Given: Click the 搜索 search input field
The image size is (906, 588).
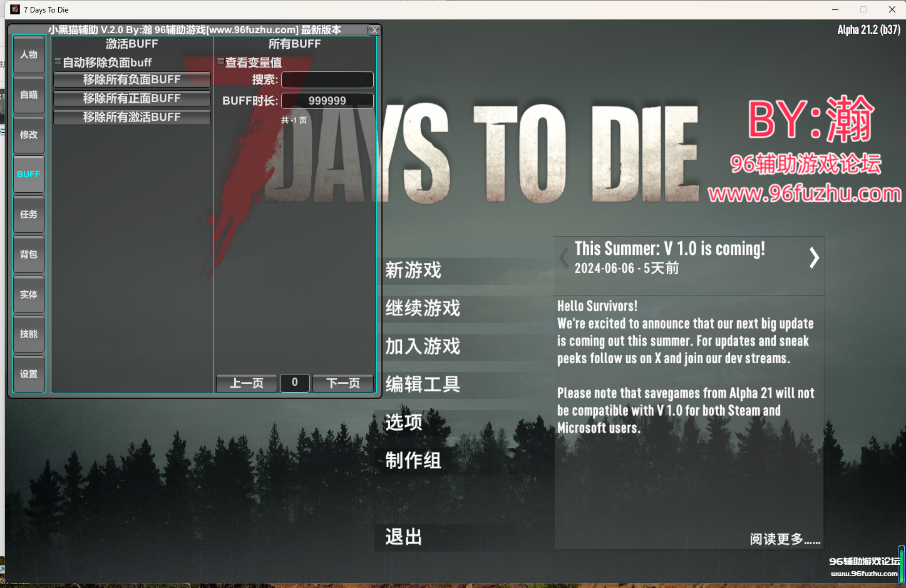Looking at the screenshot, I should click(327, 80).
